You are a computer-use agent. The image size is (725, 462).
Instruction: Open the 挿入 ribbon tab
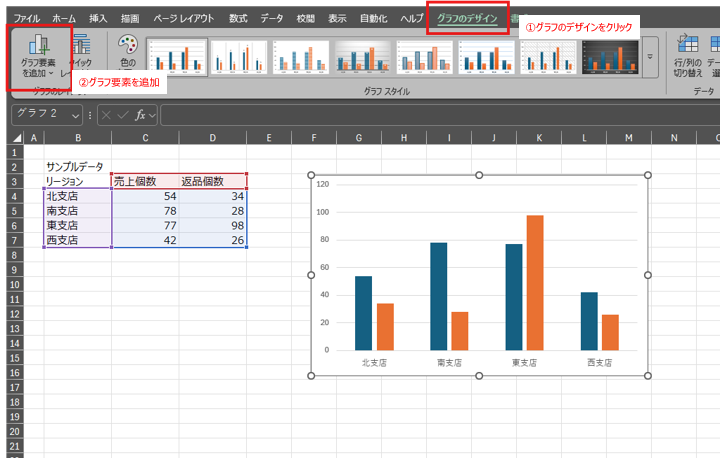(98, 18)
